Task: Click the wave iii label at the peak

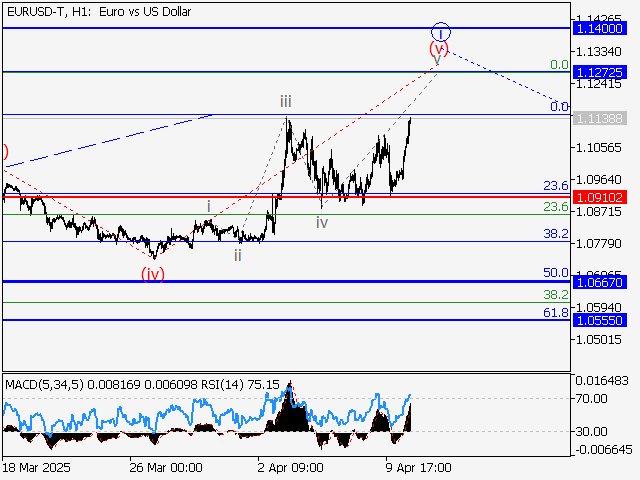Action: pyautogui.click(x=286, y=101)
